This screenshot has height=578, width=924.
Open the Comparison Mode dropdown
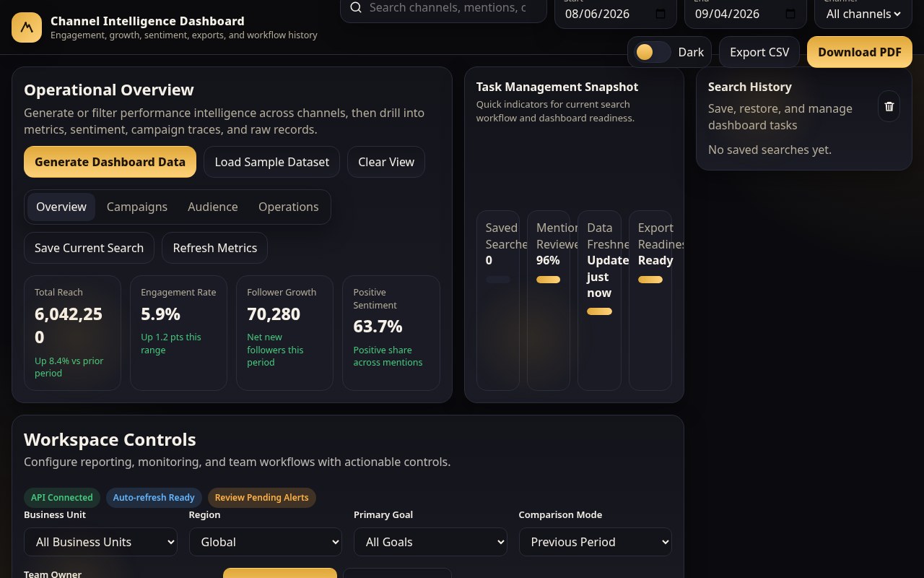coord(596,542)
